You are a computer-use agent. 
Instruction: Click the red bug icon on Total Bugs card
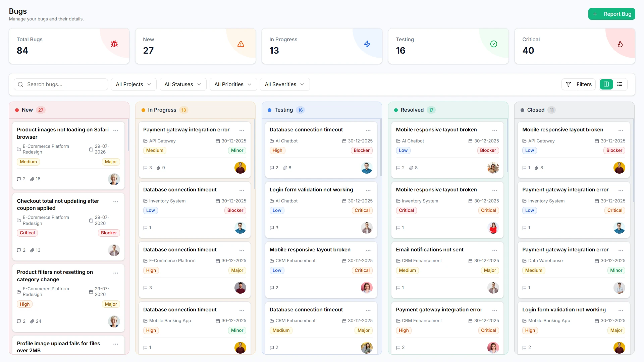coord(114,44)
